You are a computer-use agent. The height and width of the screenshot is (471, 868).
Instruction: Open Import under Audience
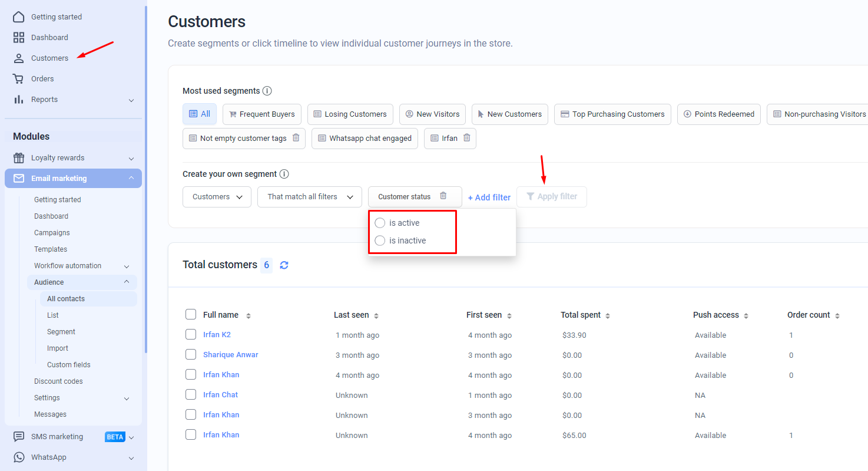[58, 348]
